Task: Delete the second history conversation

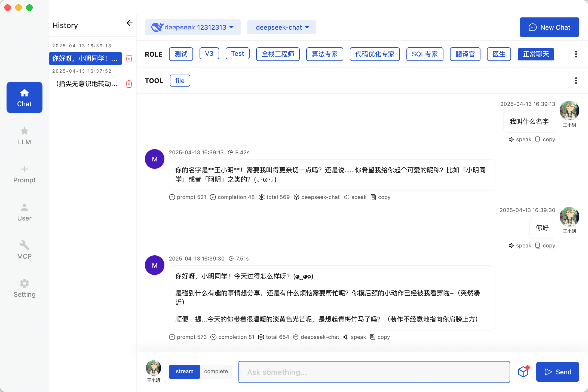Action: (129, 84)
